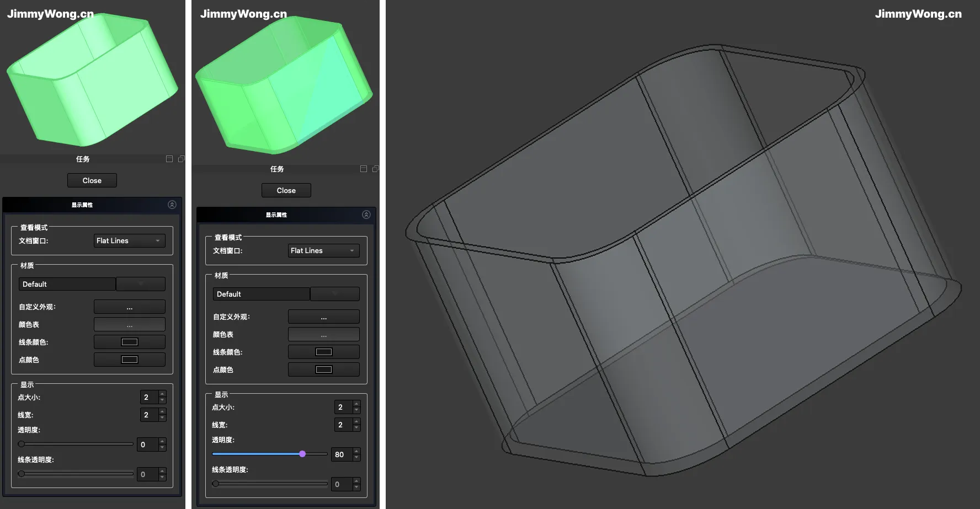
Task: Open the Flat Lines dropdown in the middle panel
Action: (x=324, y=251)
